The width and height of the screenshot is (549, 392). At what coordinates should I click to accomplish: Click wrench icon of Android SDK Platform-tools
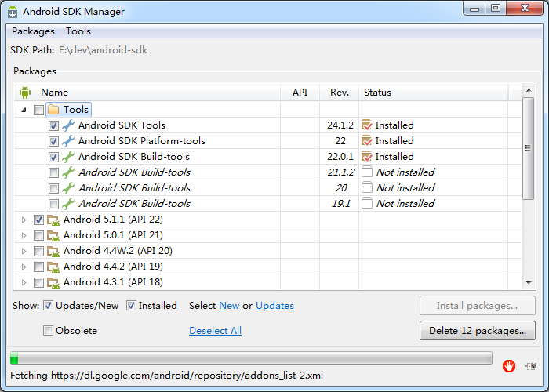click(x=68, y=141)
